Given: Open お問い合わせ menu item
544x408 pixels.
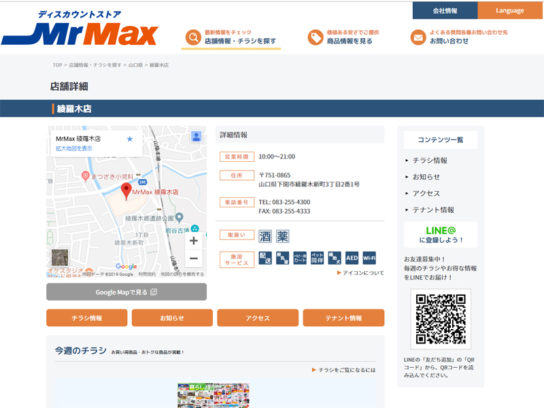Looking at the screenshot, I should coord(449,41).
